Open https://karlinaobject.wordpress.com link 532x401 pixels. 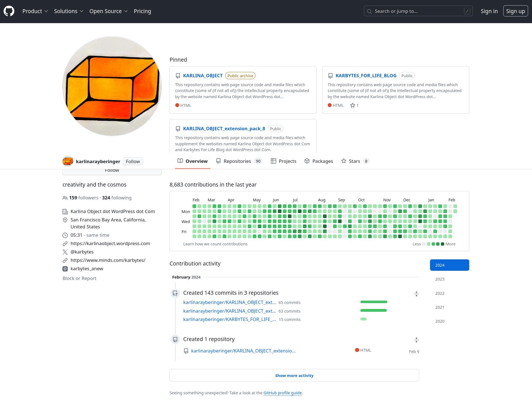(x=110, y=243)
